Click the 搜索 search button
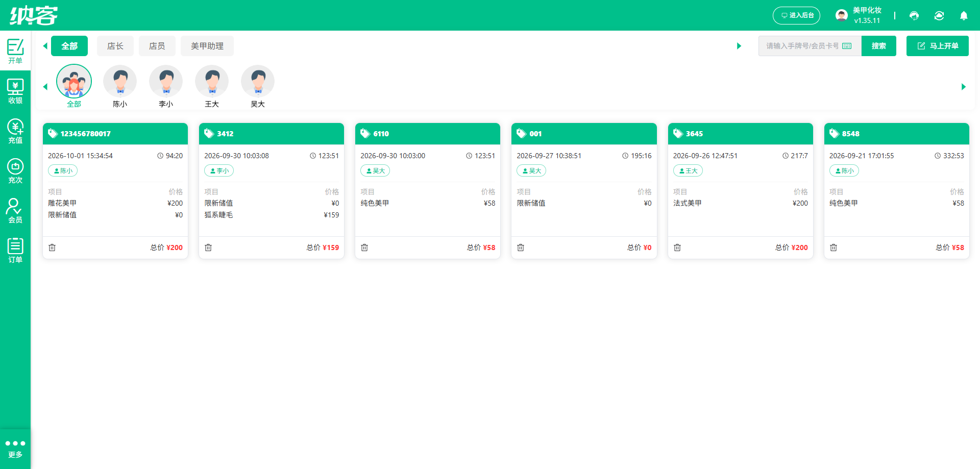The height and width of the screenshot is (469, 980). point(879,46)
